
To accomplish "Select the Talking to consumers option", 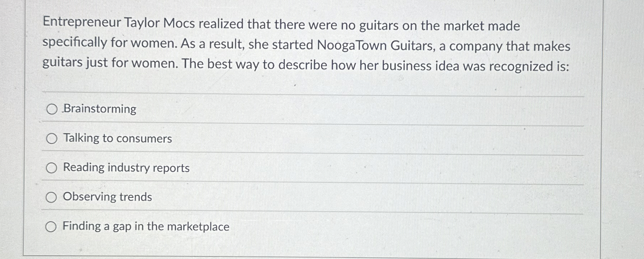I will pos(51,138).
